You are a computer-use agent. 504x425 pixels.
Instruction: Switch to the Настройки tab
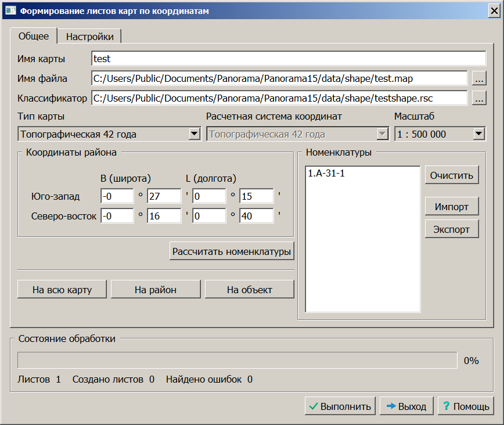[x=89, y=37]
